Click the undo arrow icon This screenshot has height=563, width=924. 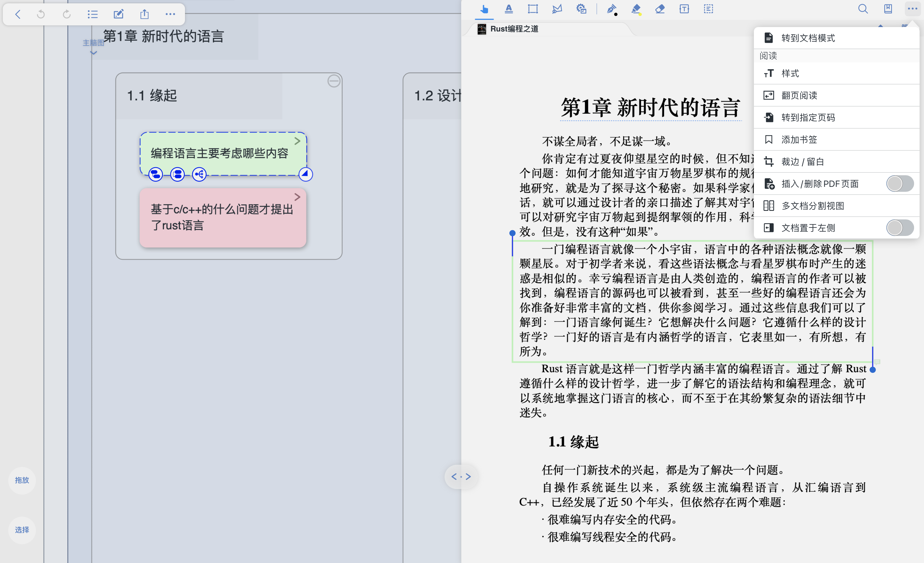coord(41,14)
